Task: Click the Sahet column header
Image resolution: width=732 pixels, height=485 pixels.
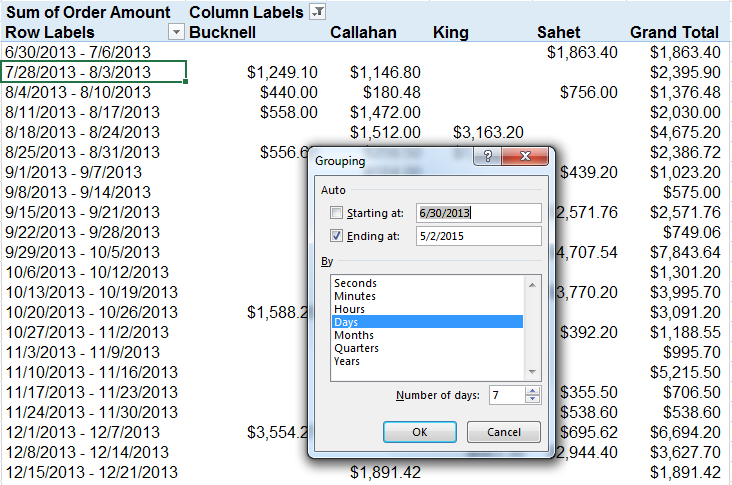Action: [x=558, y=32]
